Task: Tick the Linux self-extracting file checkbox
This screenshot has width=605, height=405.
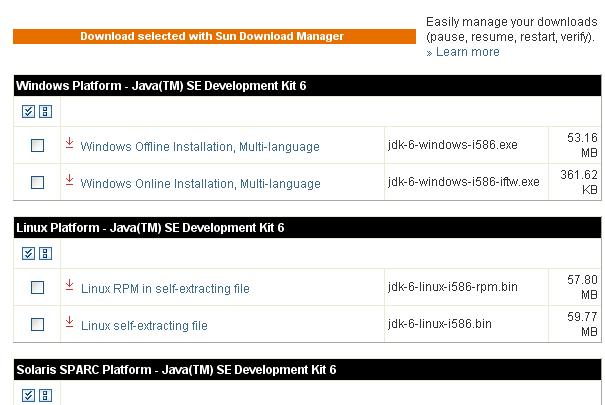Action: tap(38, 325)
